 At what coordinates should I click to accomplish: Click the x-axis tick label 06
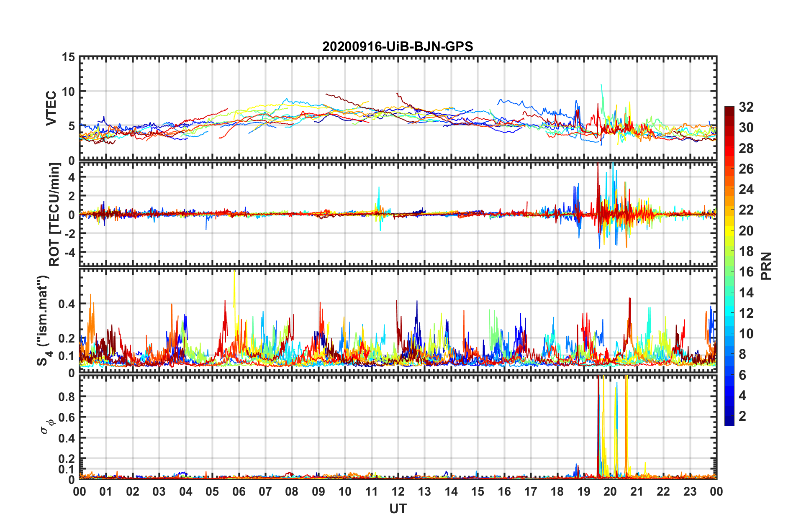tap(239, 491)
